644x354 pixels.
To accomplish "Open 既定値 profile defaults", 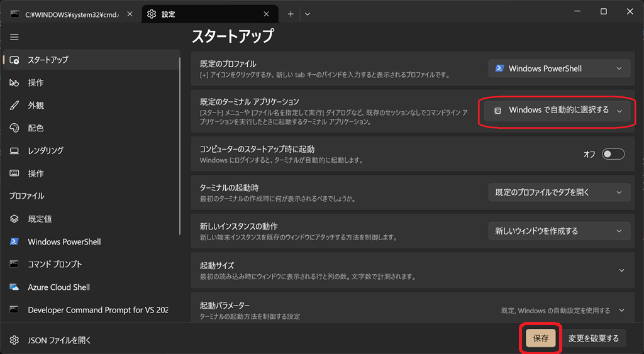I will [91, 219].
